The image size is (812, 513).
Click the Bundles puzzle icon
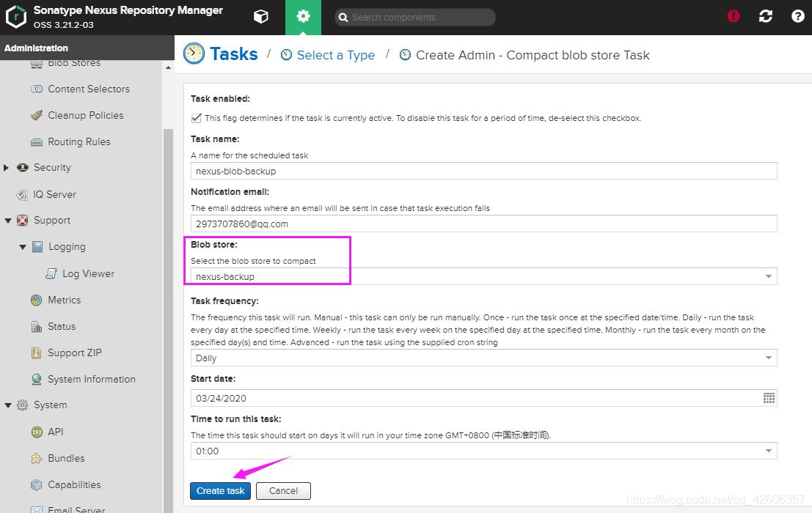pyautogui.click(x=36, y=458)
